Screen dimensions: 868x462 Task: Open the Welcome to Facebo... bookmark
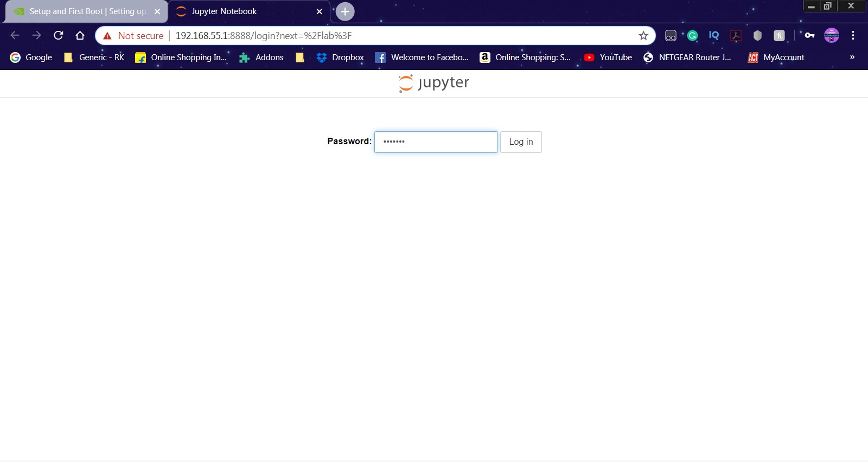coord(422,57)
